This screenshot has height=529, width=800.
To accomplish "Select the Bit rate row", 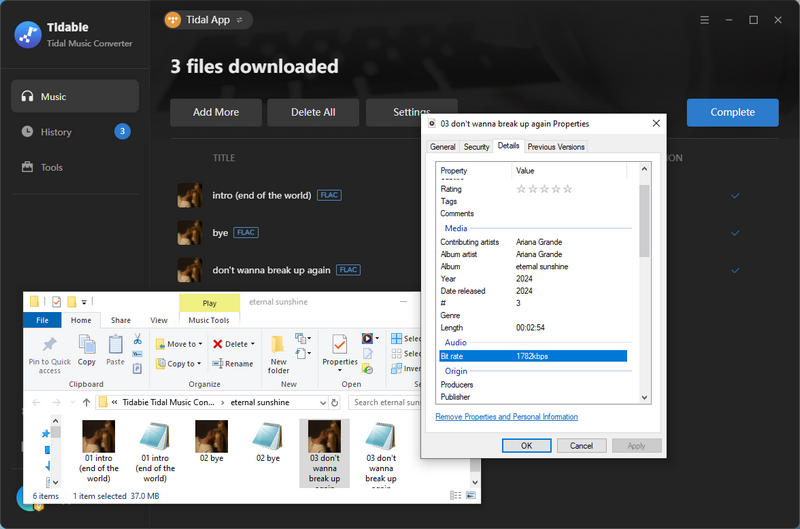I will tap(533, 356).
